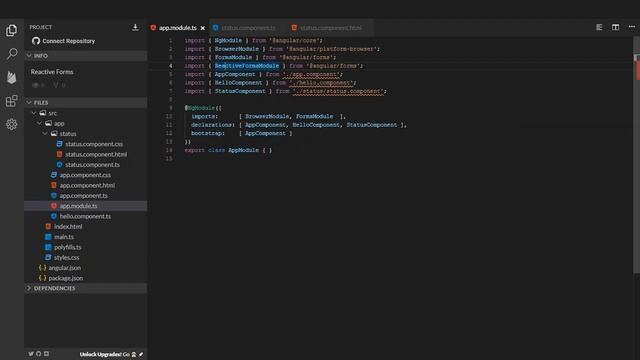640x360 pixels.
Task: Click the app.module.ts Angular file icon in tree
Action: click(53, 206)
